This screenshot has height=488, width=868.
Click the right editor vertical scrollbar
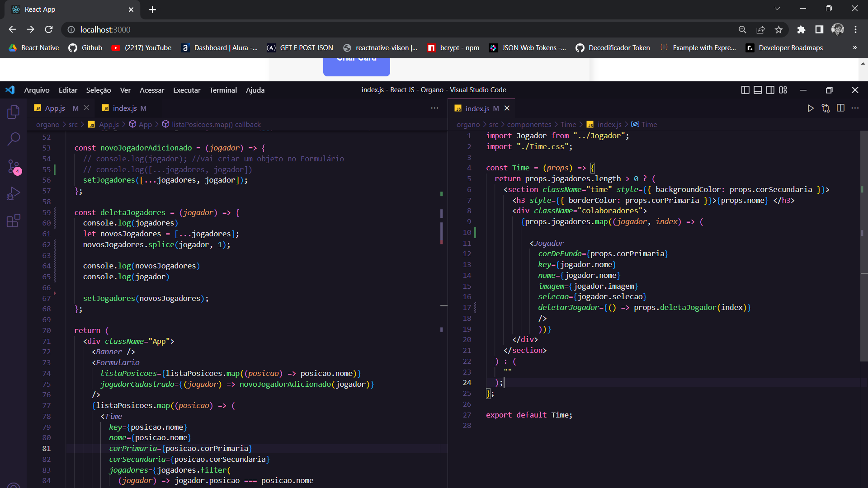[x=864, y=246]
